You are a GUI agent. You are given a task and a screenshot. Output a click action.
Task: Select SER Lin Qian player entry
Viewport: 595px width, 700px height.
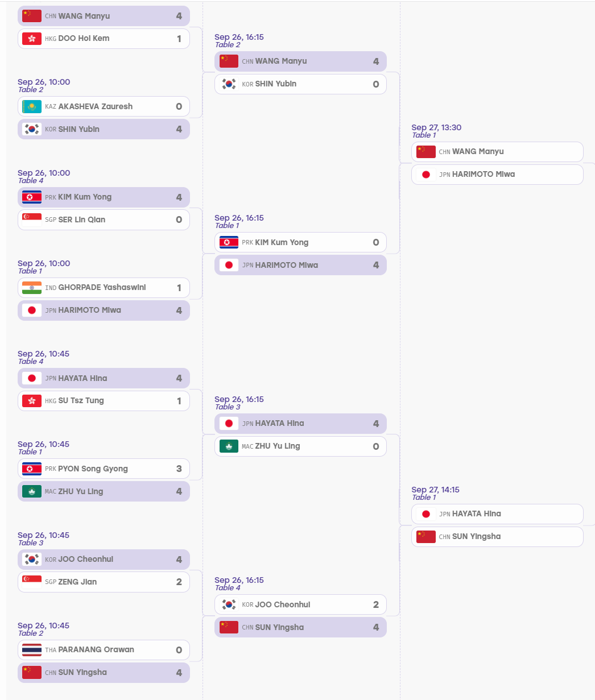click(104, 220)
